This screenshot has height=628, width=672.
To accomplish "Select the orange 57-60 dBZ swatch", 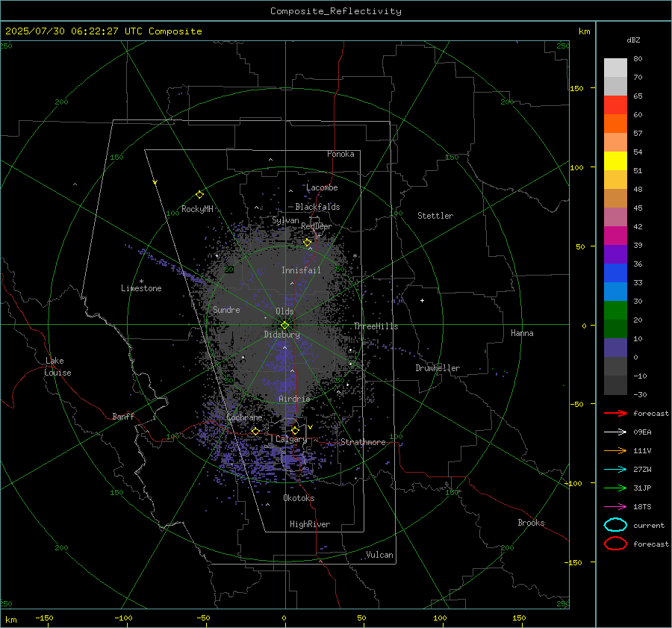I will click(615, 124).
